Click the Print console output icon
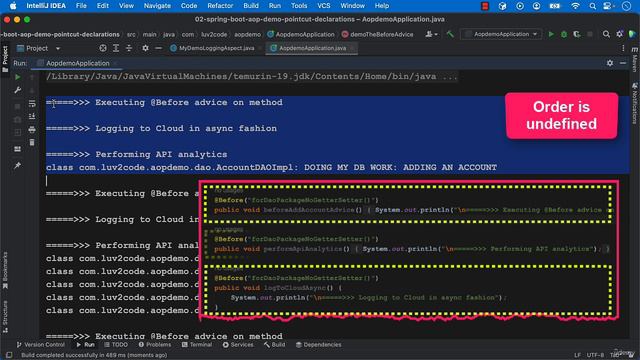 tap(32, 129)
